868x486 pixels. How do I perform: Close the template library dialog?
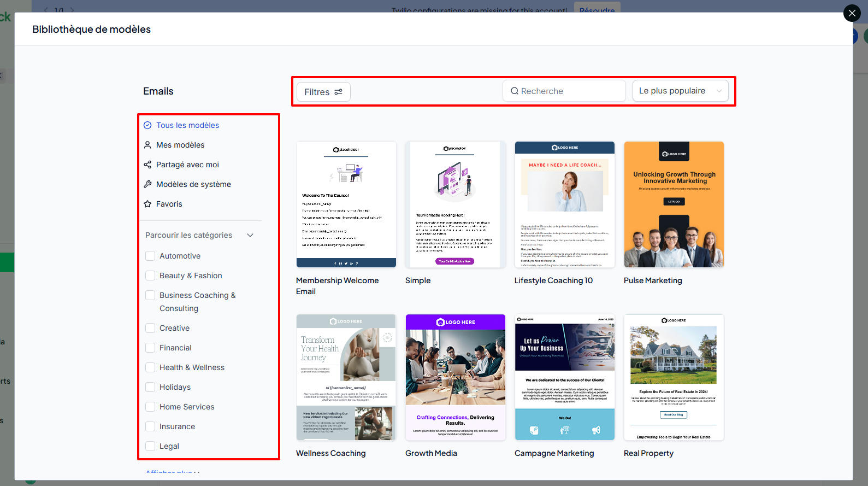(852, 13)
